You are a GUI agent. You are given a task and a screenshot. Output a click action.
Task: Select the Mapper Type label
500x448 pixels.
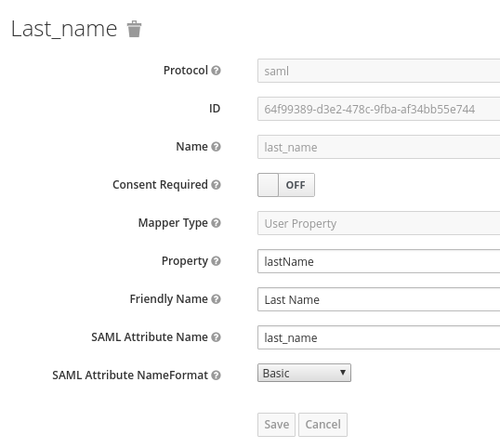pyautogui.click(x=173, y=223)
